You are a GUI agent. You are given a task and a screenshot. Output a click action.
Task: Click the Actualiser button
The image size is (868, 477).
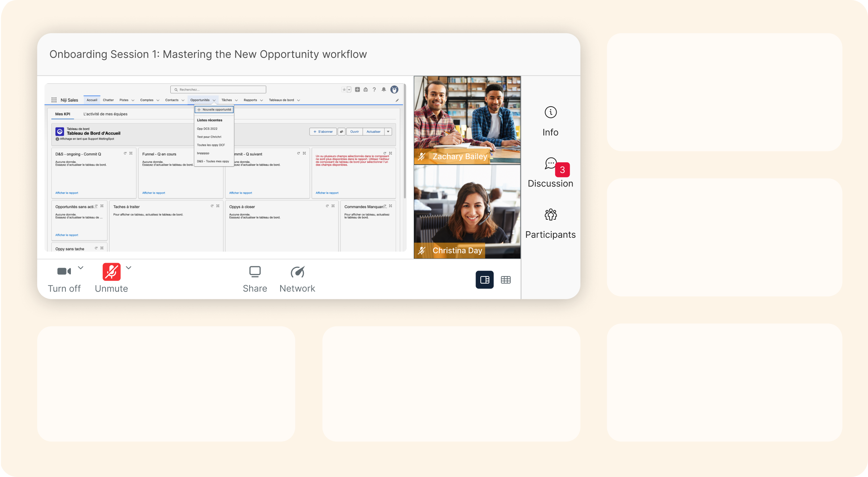(x=373, y=132)
